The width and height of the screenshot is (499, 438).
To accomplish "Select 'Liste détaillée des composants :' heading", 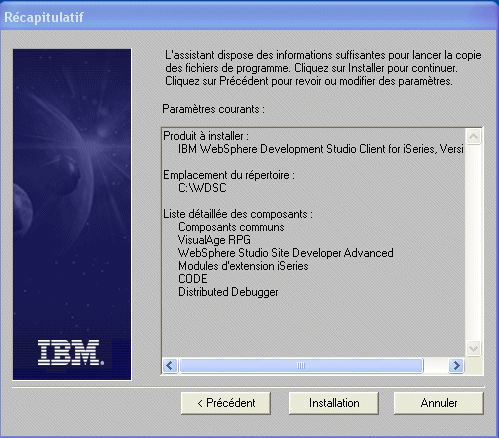I will point(238,214).
